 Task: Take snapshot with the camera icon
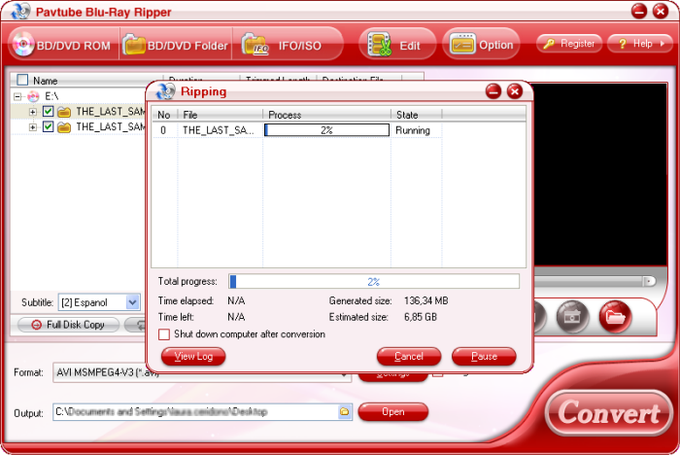(572, 317)
